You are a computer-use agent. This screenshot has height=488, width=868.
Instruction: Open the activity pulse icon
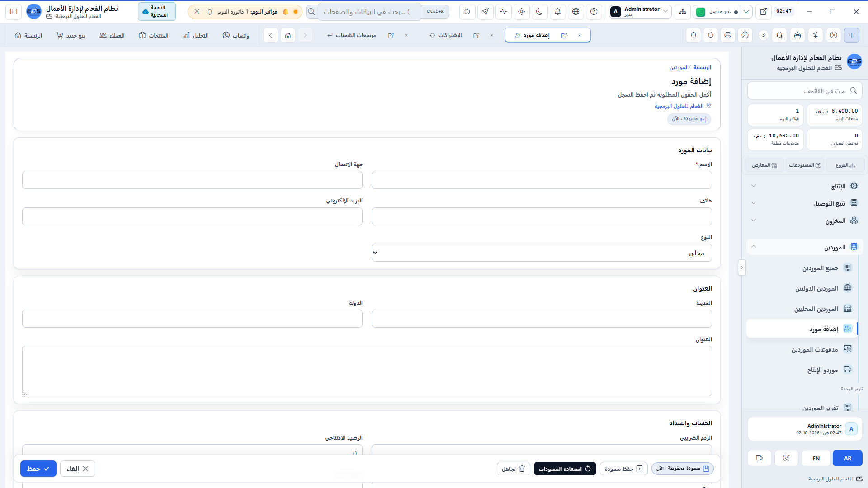click(503, 12)
